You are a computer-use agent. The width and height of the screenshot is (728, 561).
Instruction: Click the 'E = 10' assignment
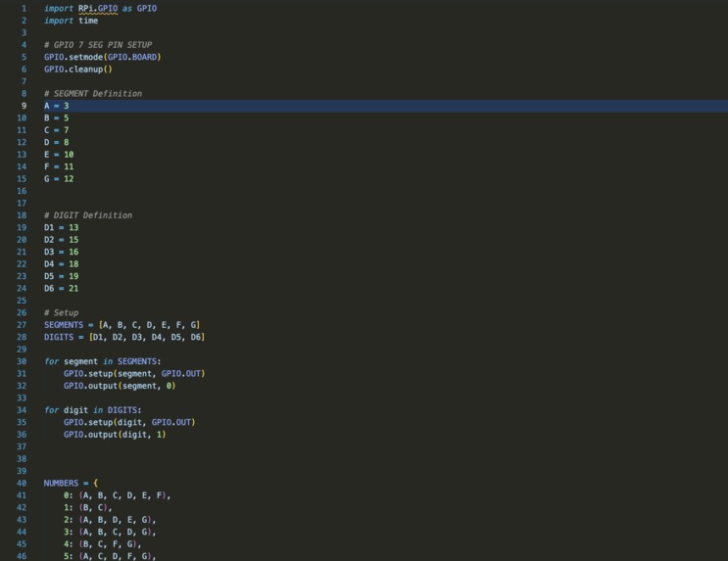coord(59,155)
